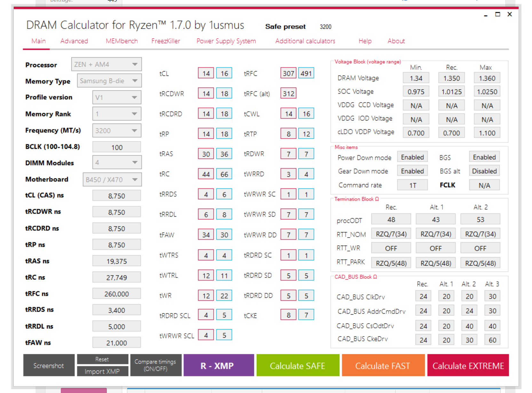Click the Reset button

pyautogui.click(x=102, y=359)
